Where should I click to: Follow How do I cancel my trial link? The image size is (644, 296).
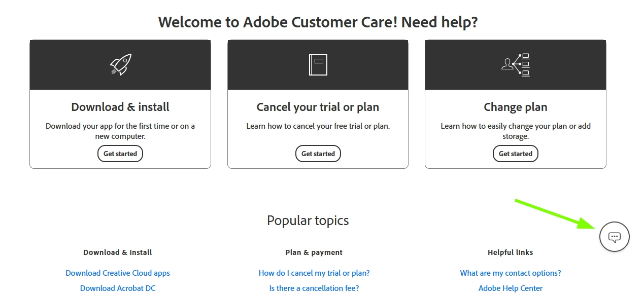coord(314,273)
